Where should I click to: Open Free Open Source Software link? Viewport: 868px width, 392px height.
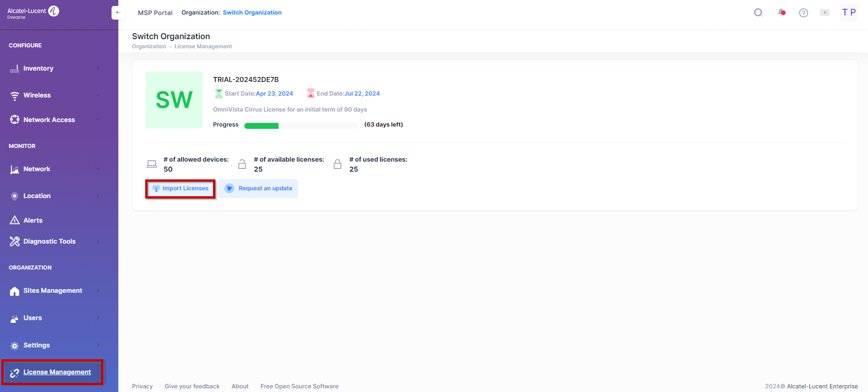click(299, 386)
